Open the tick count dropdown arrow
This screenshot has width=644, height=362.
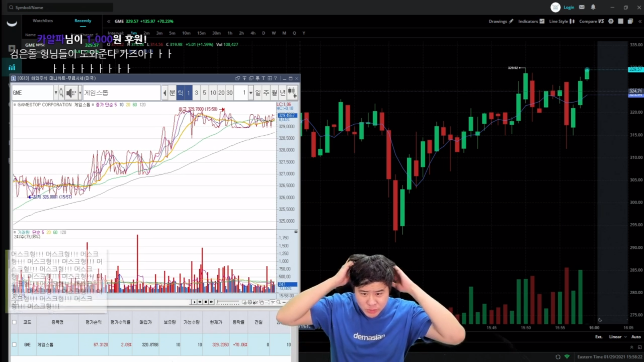[x=251, y=93]
